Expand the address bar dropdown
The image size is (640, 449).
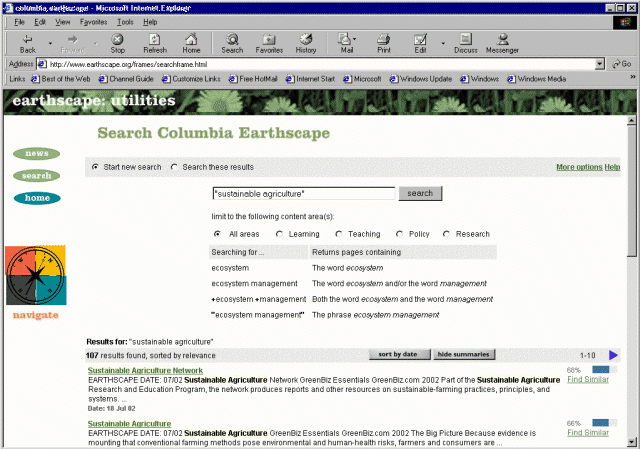pyautogui.click(x=600, y=64)
